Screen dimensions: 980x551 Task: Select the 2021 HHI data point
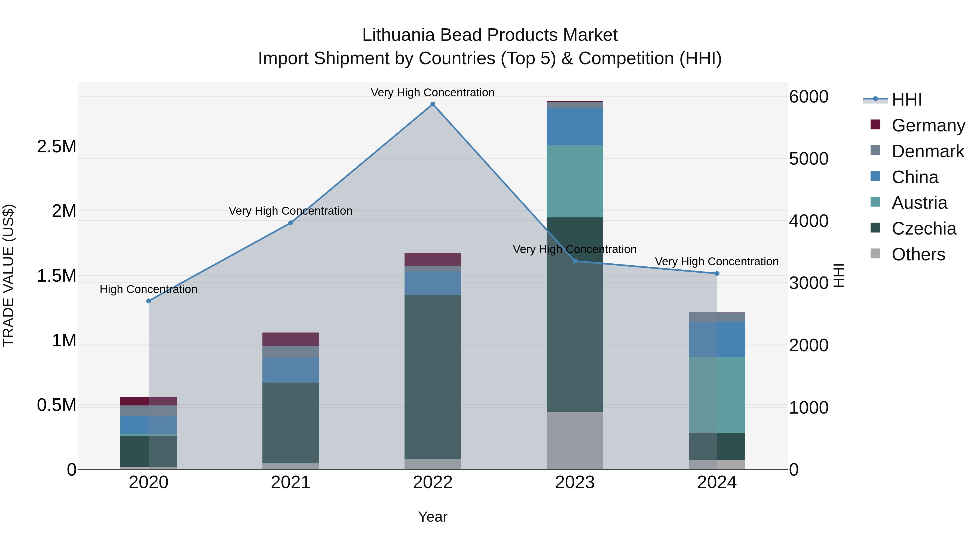291,223
